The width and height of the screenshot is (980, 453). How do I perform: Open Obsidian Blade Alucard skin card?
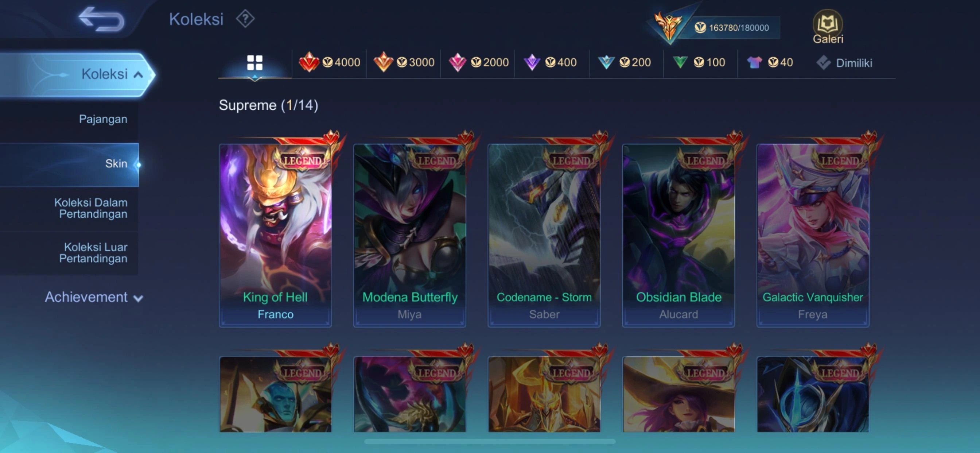(678, 235)
